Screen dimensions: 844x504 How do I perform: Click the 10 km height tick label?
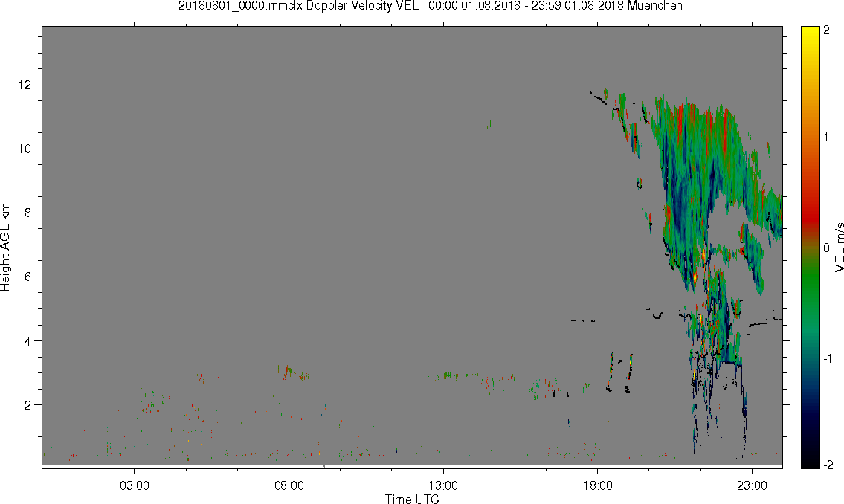[x=25, y=149]
